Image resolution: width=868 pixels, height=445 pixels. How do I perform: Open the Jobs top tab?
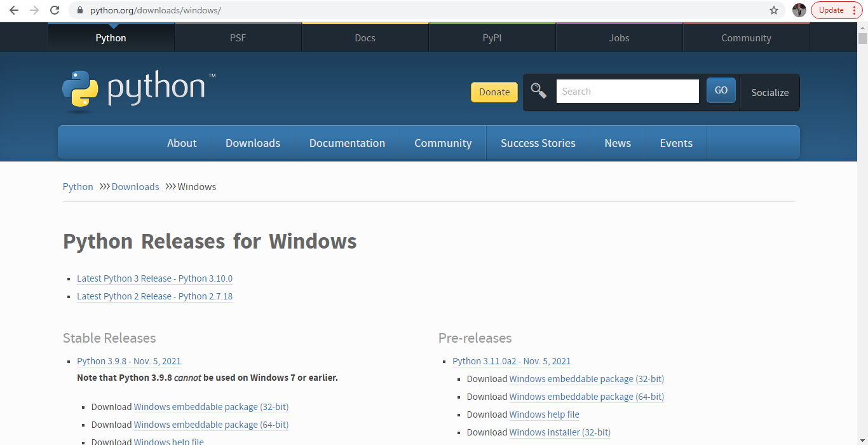(x=619, y=38)
